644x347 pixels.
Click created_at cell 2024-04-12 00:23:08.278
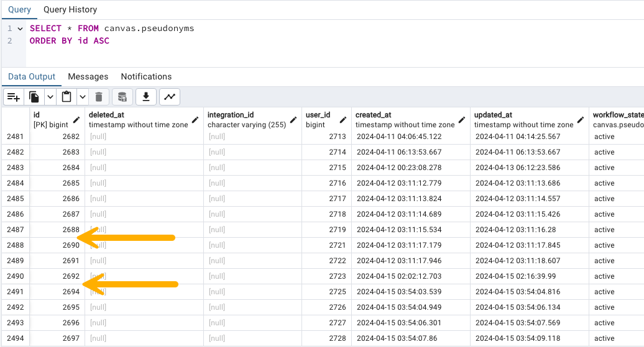[x=411, y=168]
